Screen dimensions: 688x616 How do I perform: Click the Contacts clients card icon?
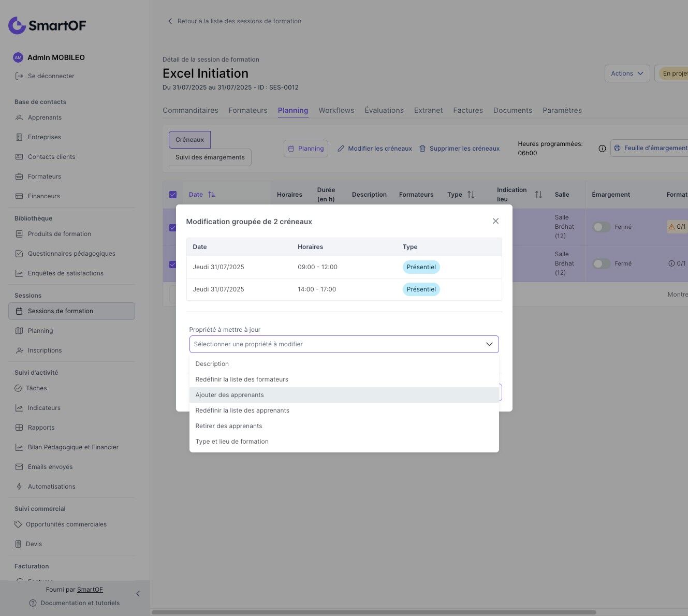(19, 157)
